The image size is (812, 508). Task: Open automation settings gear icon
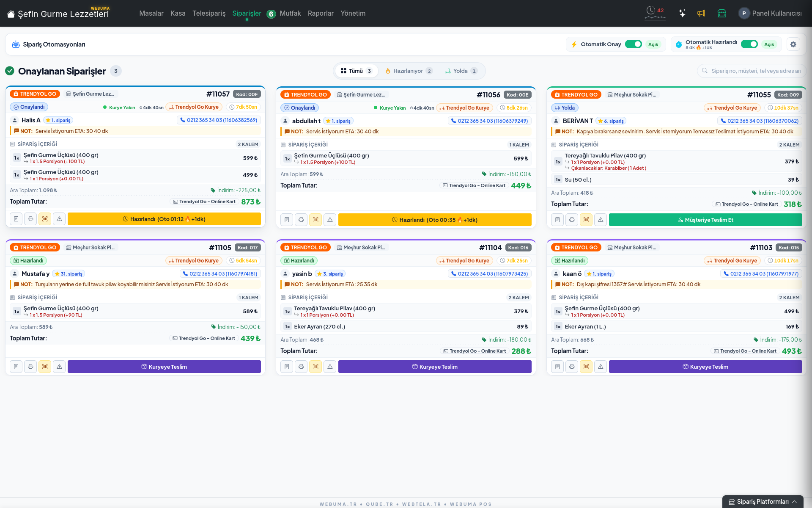tap(793, 44)
